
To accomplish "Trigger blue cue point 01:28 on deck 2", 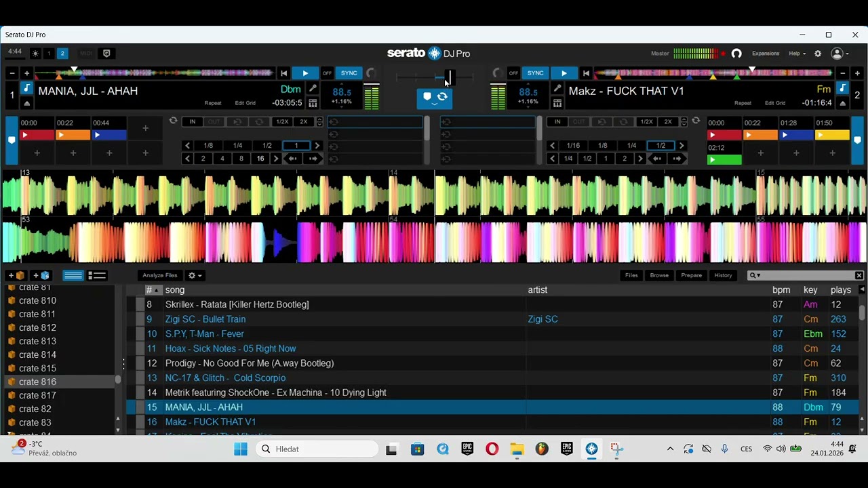I will pos(796,135).
